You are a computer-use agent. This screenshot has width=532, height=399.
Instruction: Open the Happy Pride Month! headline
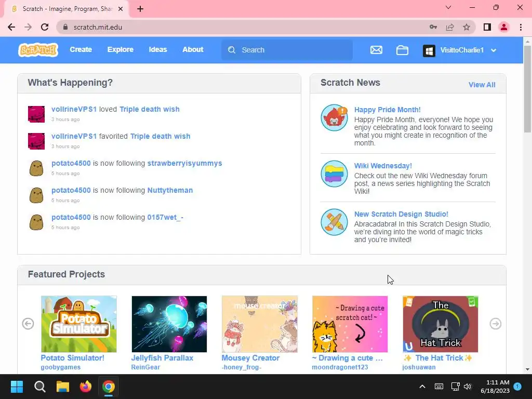[x=387, y=110]
